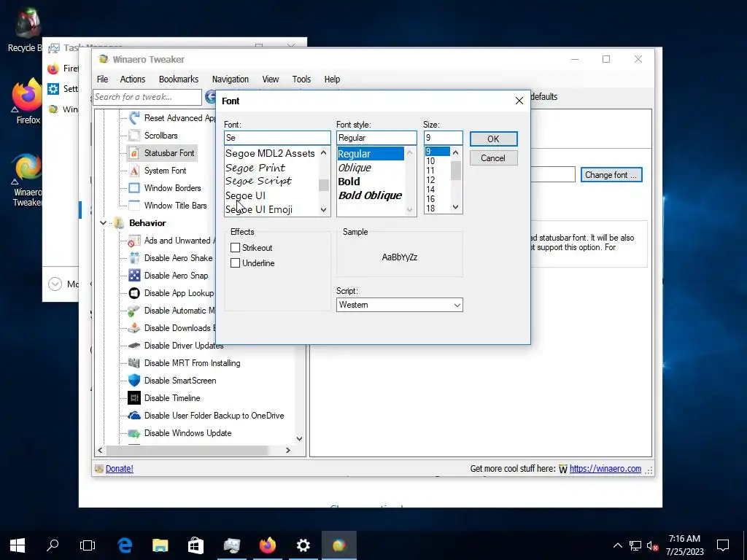Click the Ads and Unwanted Apps icon
Viewport: 747px width, 560px height.
(x=134, y=241)
